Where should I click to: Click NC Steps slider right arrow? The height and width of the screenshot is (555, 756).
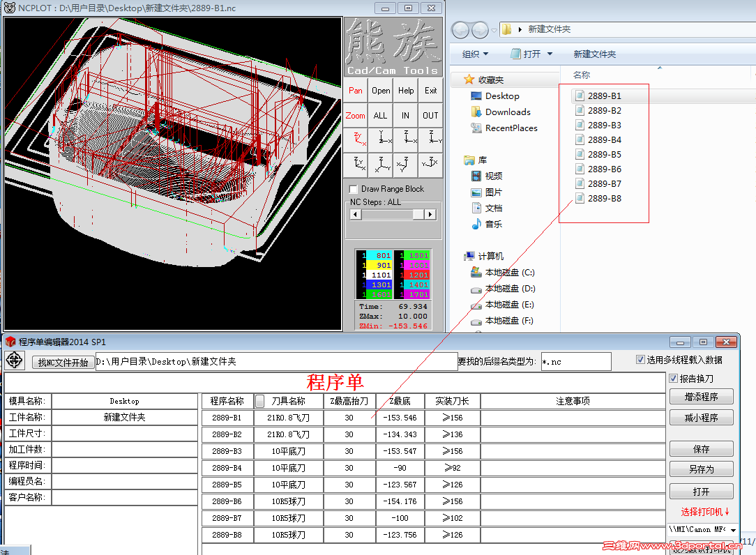point(430,214)
